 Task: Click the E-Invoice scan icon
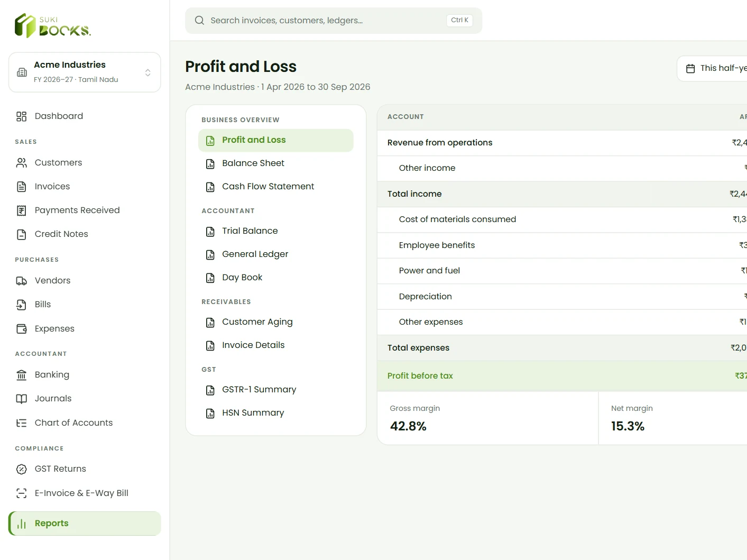coord(21,493)
